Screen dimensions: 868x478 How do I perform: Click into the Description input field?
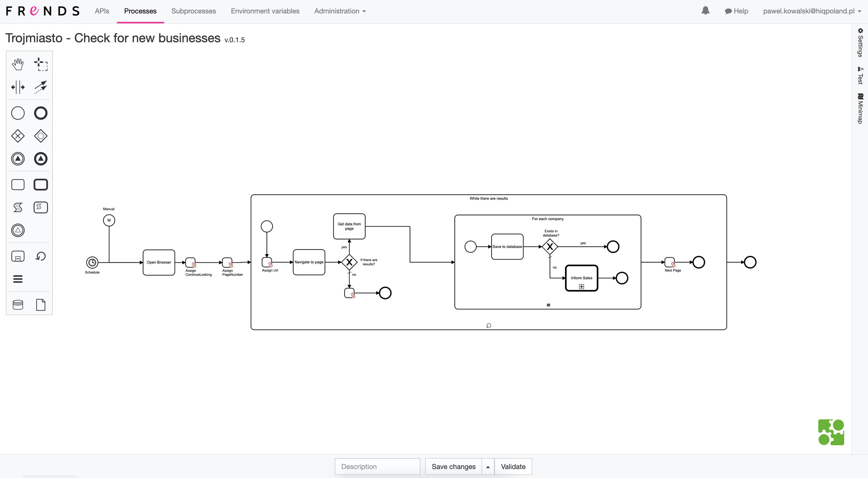pyautogui.click(x=377, y=467)
